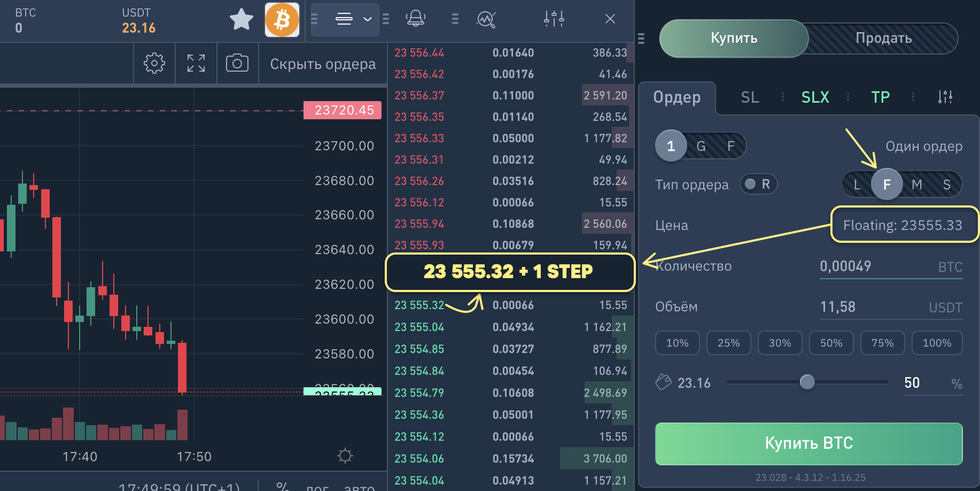Click the favorite star icon
This screenshot has height=491, width=980.
tap(241, 20)
